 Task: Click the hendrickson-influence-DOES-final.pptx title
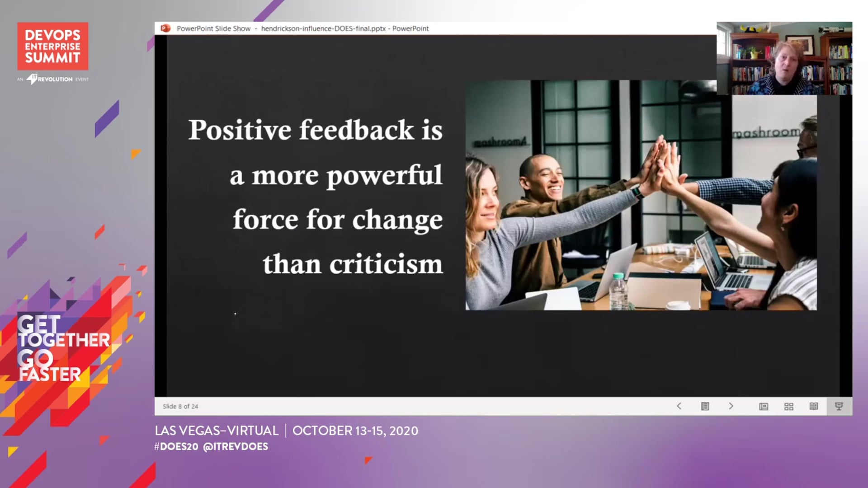click(323, 28)
